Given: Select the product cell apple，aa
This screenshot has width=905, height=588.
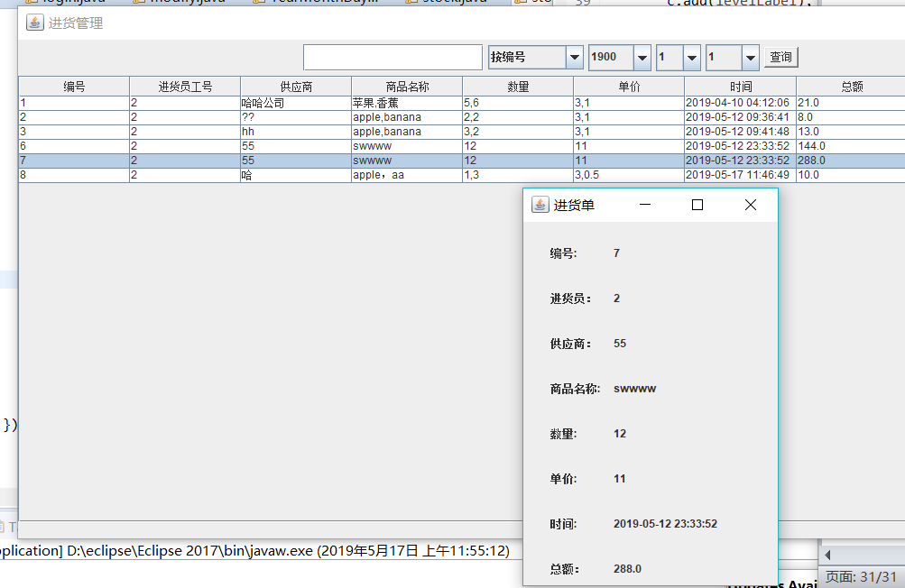Looking at the screenshot, I should point(407,175).
